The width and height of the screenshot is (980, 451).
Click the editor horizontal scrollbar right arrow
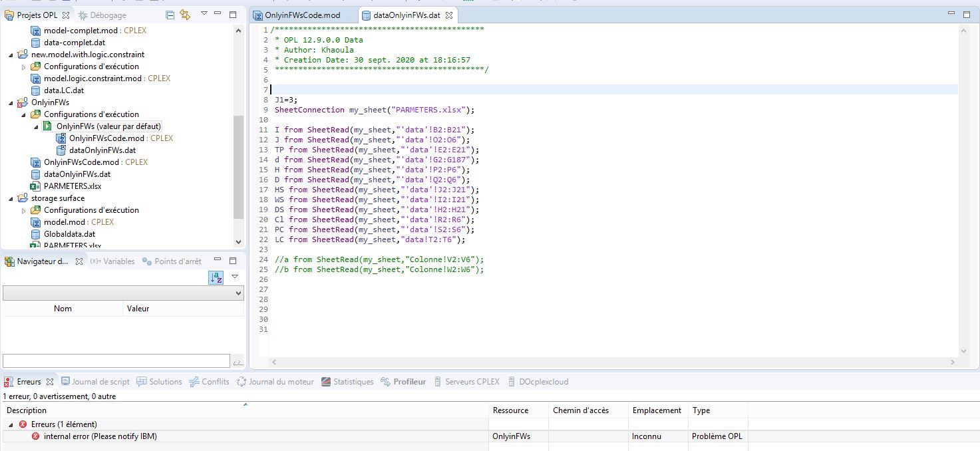tap(953, 363)
